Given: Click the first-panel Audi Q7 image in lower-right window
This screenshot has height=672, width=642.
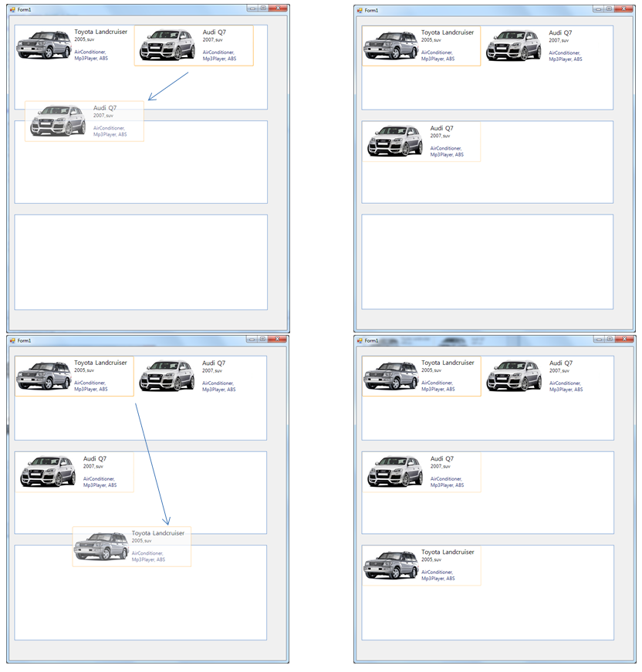Looking at the screenshot, I should 514,376.
